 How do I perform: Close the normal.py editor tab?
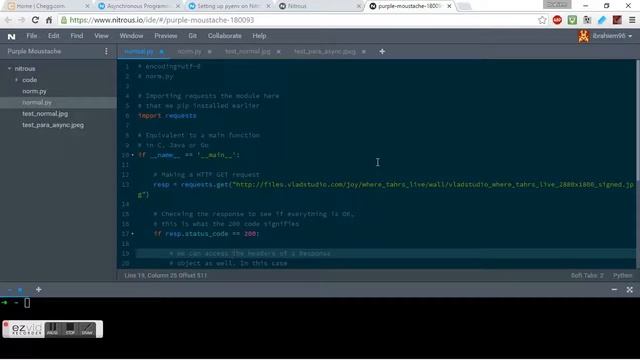pyautogui.click(x=162, y=52)
